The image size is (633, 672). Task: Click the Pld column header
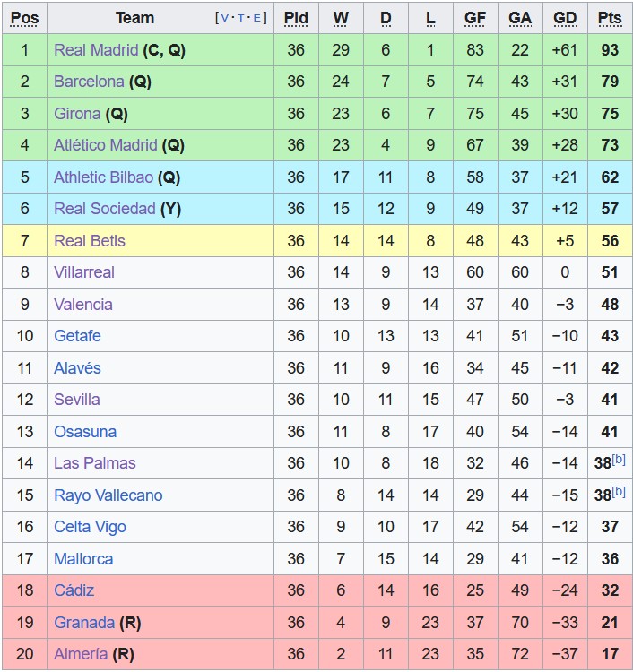(296, 18)
